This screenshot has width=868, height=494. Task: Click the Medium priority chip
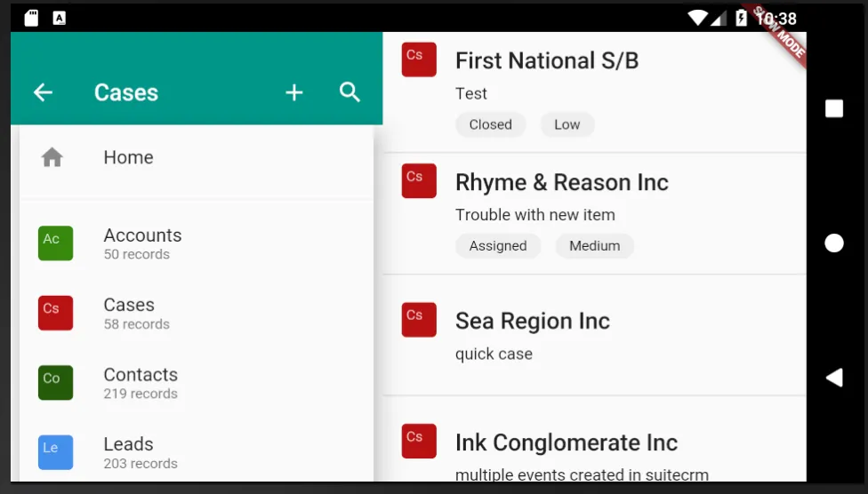pyautogui.click(x=595, y=245)
